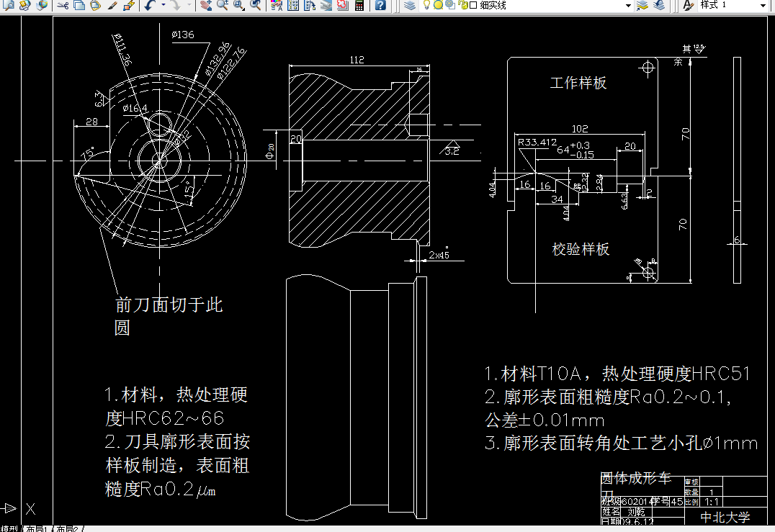Open the QuickCalc calculator
Image resolution: width=775 pixels, height=532 pixels.
tap(359, 6)
